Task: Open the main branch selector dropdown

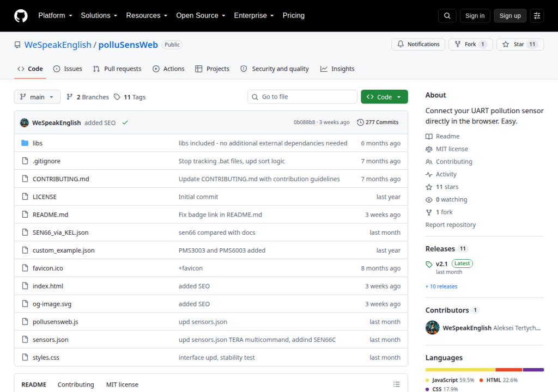Action: 37,97
